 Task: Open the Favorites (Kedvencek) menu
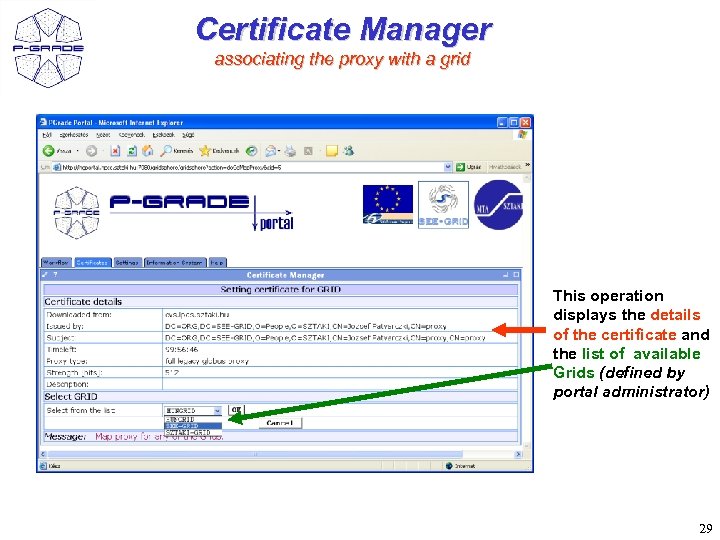click(131, 135)
